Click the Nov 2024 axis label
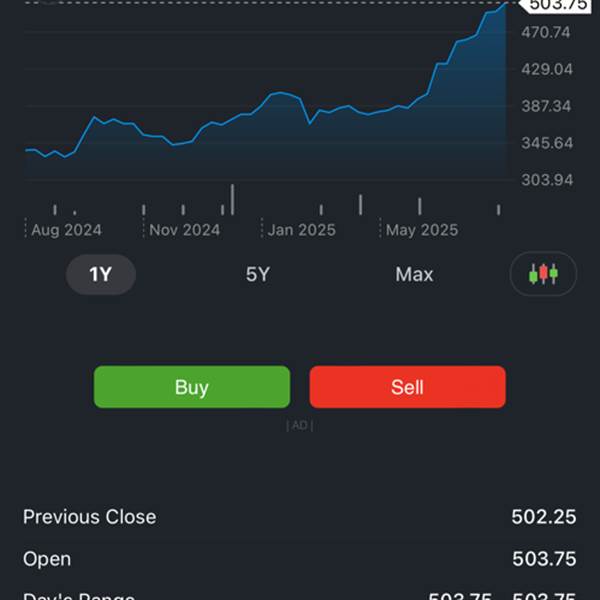Image resolution: width=600 pixels, height=600 pixels. (x=184, y=230)
